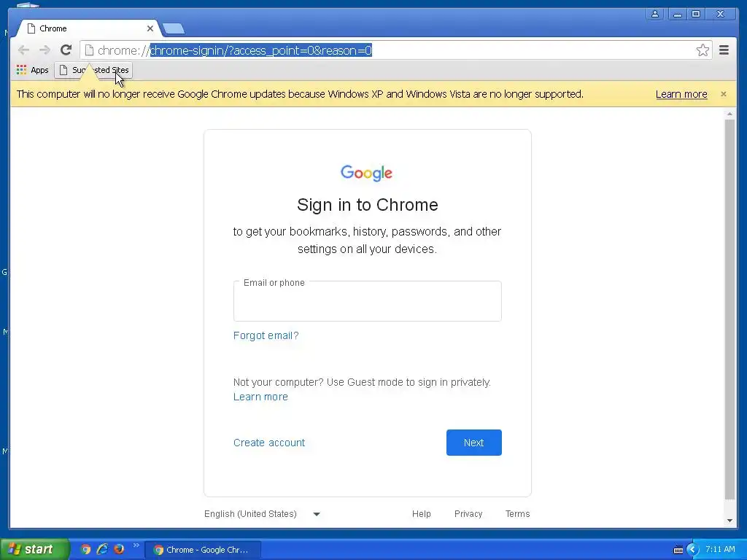Reload the page with the refresh icon
The image size is (747, 560).
66,50
